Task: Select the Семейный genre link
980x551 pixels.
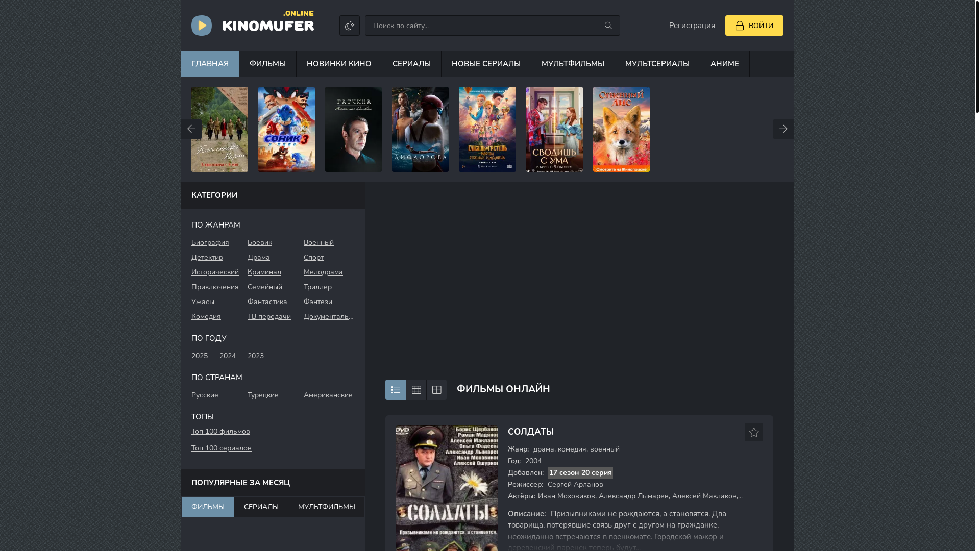Action: click(x=265, y=287)
